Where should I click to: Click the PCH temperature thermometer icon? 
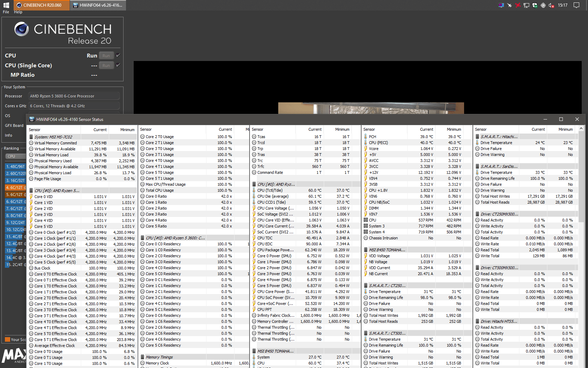tap(366, 137)
